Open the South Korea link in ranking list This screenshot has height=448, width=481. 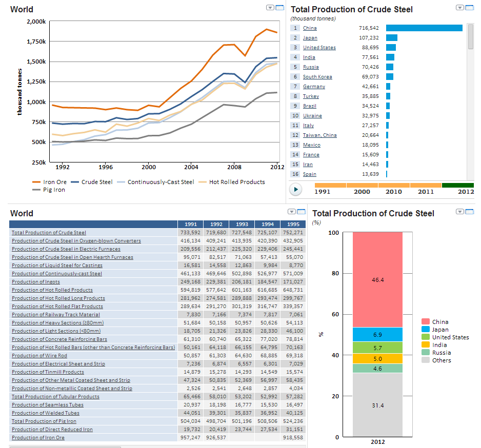click(x=317, y=77)
